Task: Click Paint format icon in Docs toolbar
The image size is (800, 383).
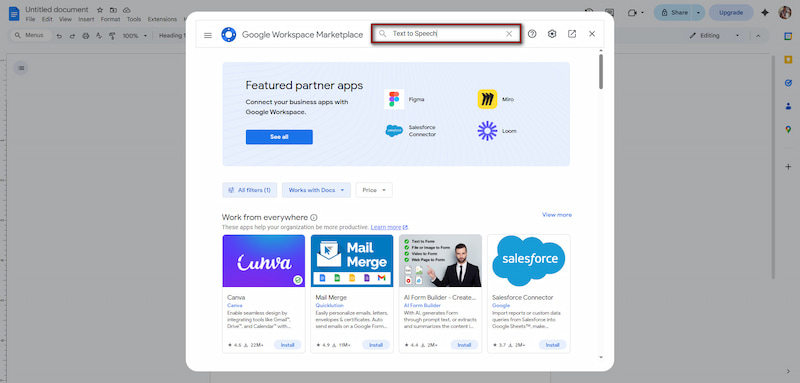Action: [112, 36]
